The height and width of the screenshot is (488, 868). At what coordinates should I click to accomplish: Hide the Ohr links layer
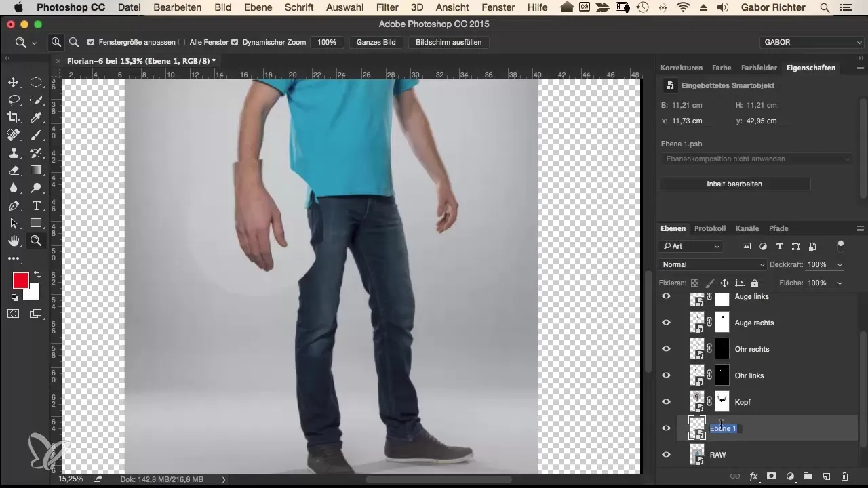[x=666, y=375]
